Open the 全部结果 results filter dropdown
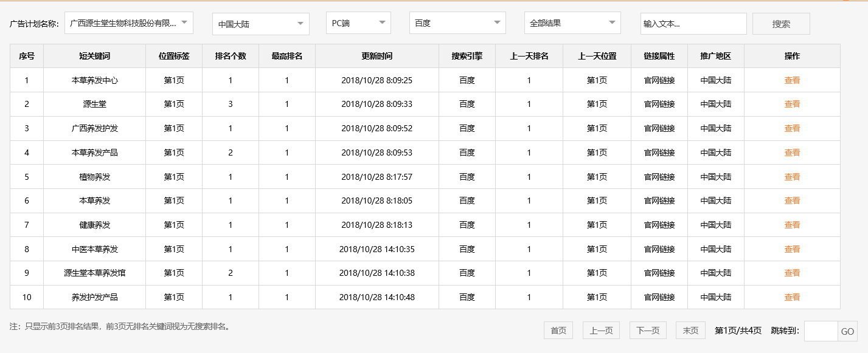This screenshot has width=868, height=353. [x=572, y=22]
